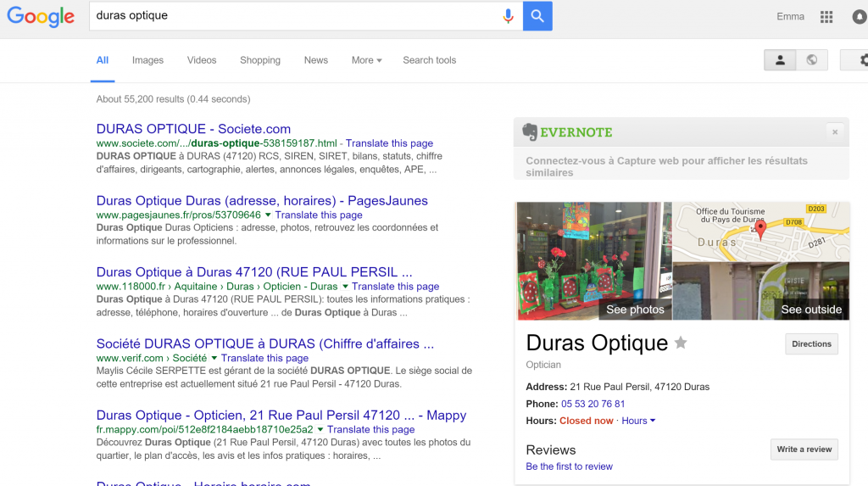868x486 pixels.
Task: Select the globe icon to hide private results
Action: (x=811, y=60)
